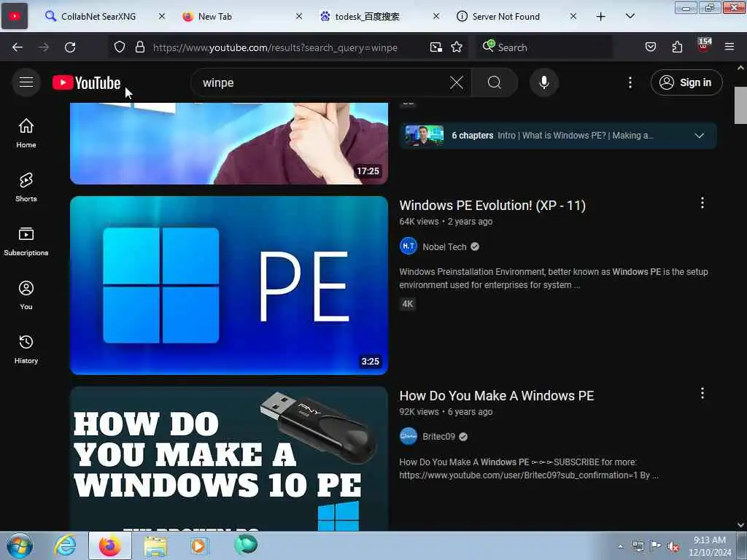747x560 pixels.
Task: Click the Nobel Tech channel avatar
Action: point(409,246)
